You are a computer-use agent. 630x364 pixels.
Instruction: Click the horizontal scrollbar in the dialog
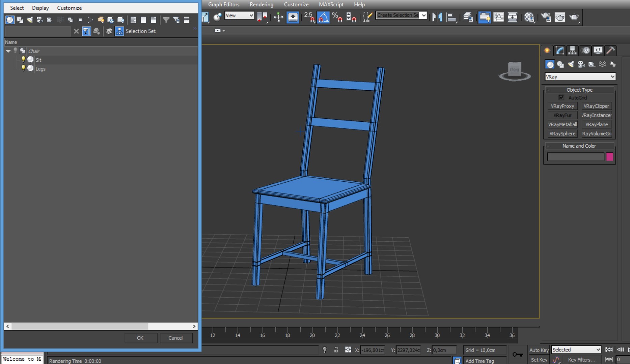coord(80,326)
